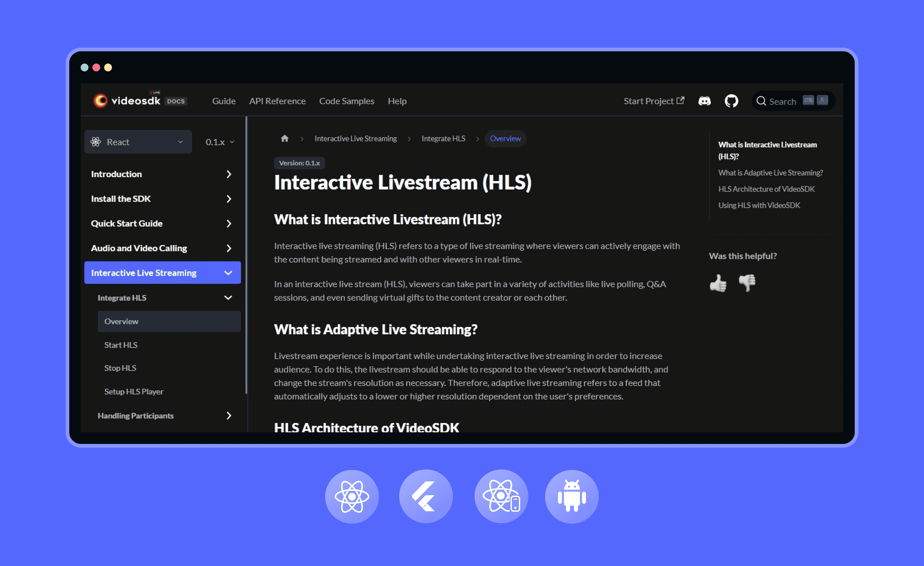
Task: Click the HLS Architecture of VideoSDK heading
Action: [x=366, y=428]
